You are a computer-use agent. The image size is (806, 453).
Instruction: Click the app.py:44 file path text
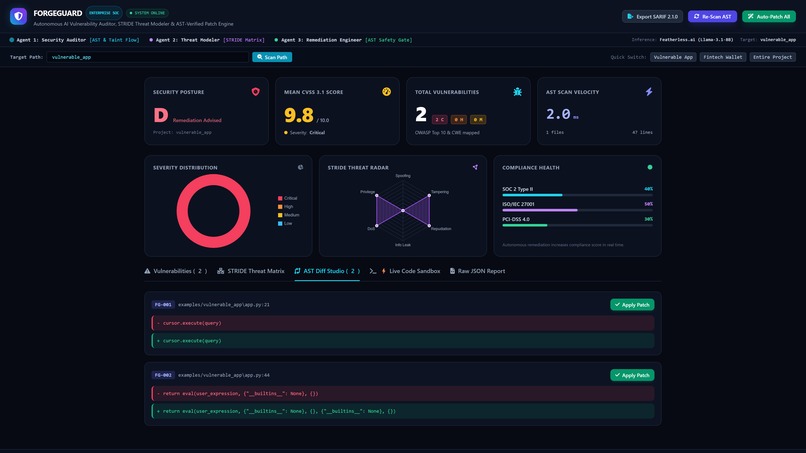224,375
